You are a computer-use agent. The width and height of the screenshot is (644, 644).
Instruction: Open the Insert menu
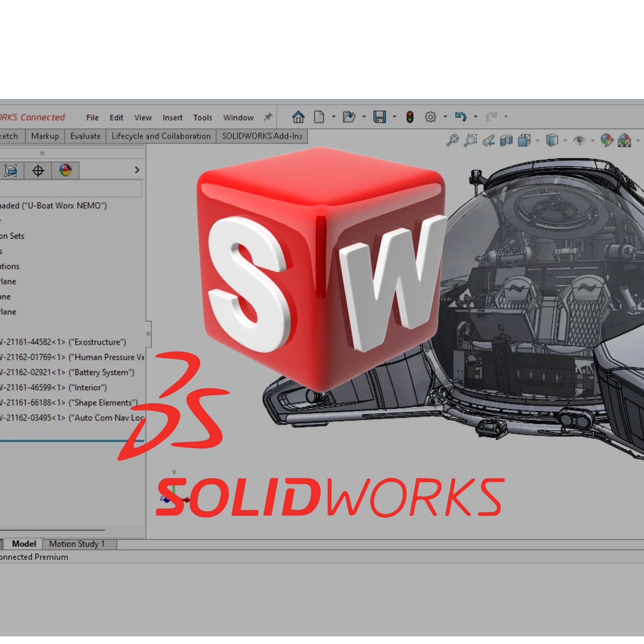point(172,117)
